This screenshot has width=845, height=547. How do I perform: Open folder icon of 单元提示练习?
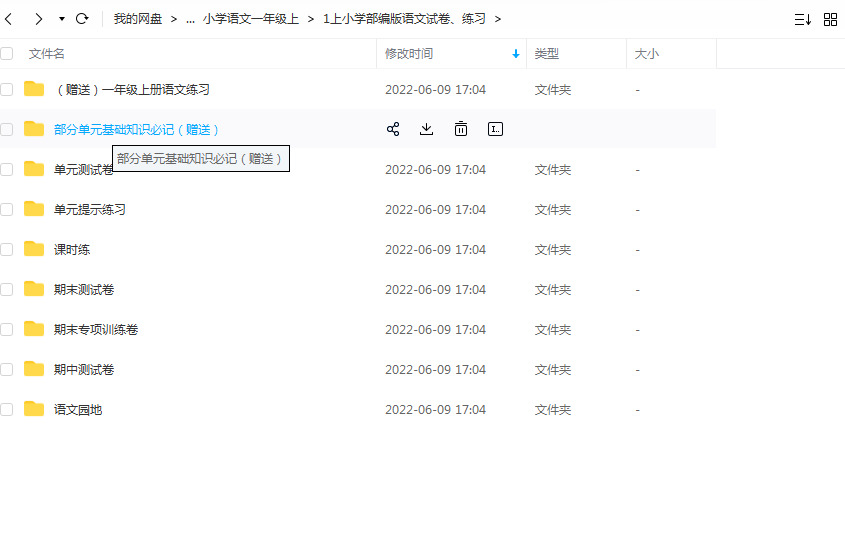(34, 209)
